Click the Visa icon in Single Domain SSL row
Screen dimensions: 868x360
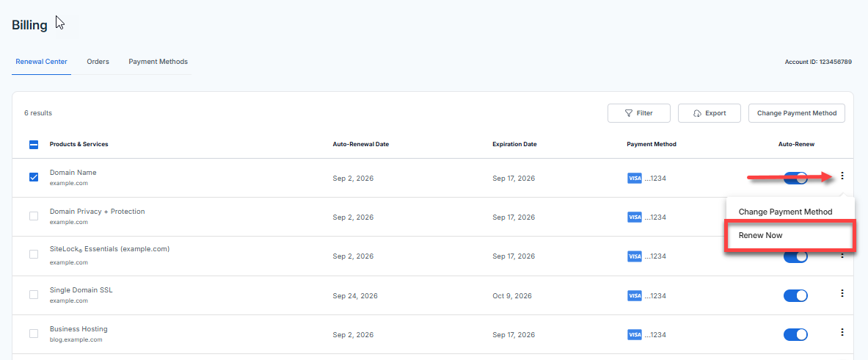(x=635, y=295)
